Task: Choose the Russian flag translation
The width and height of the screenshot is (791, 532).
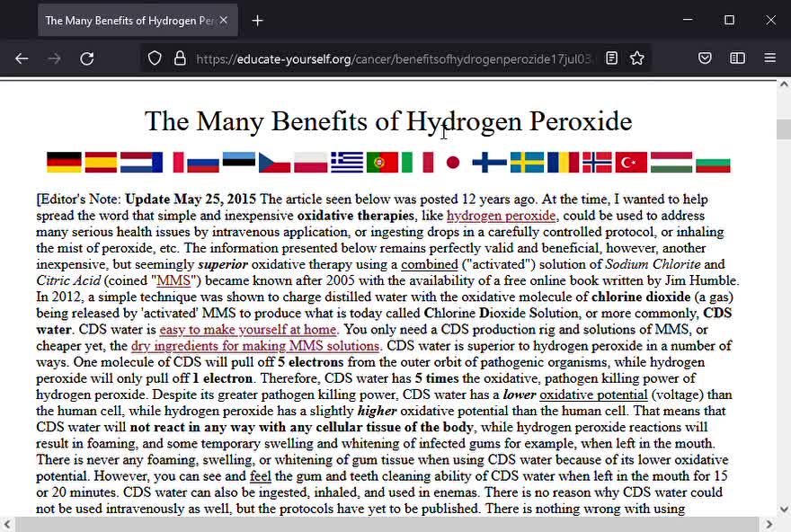Action: [x=203, y=163]
